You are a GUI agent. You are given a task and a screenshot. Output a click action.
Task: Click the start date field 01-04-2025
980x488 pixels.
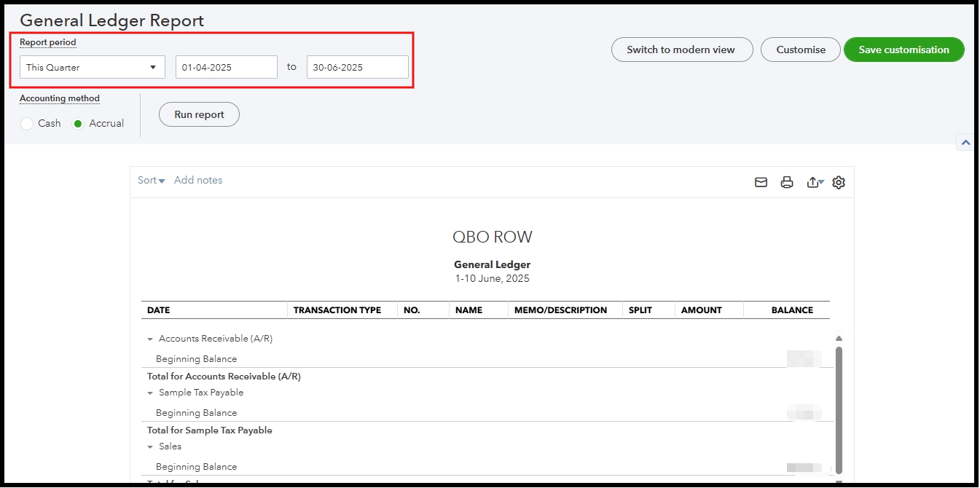pyautogui.click(x=226, y=67)
